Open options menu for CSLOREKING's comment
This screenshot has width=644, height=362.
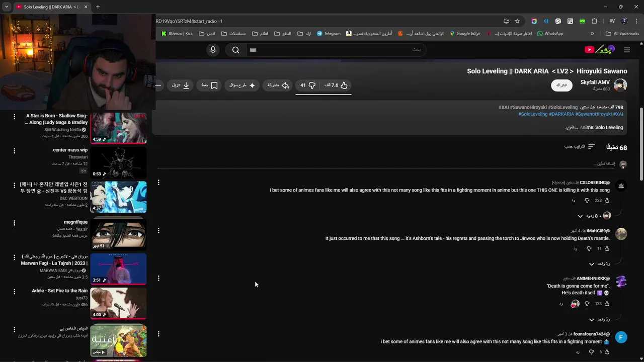point(158,183)
